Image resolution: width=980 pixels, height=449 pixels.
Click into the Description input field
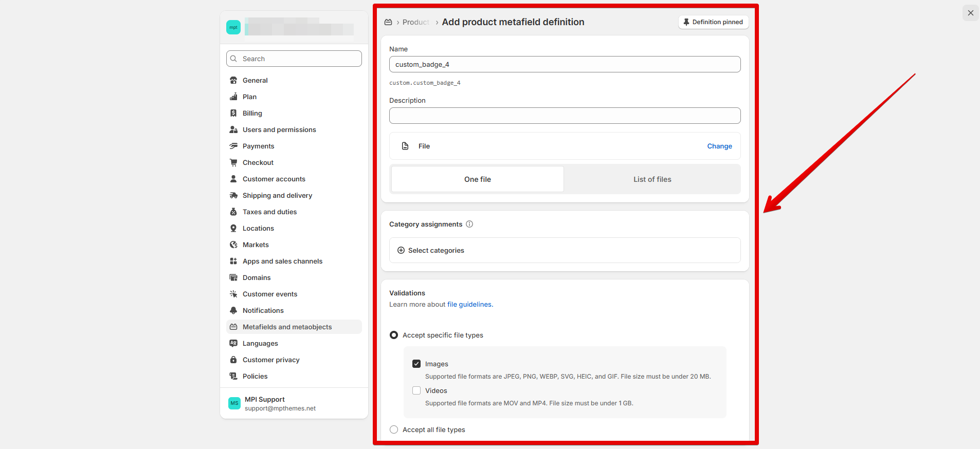pos(565,116)
